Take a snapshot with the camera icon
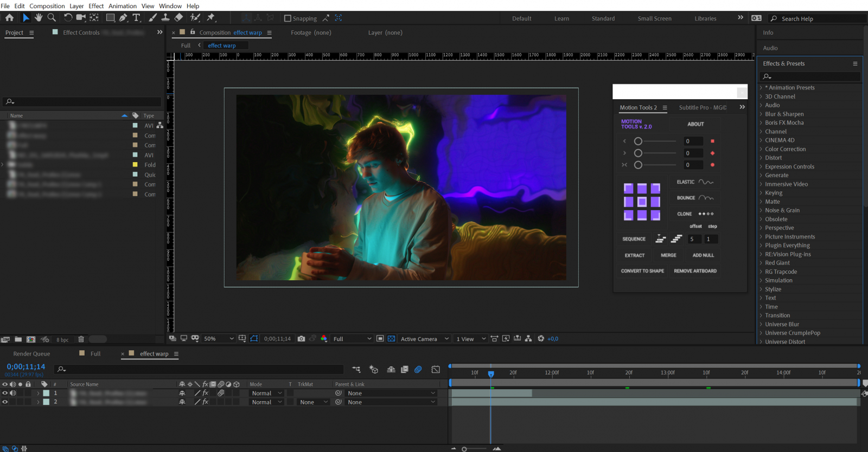Screen dimensions: 868x452 click(x=301, y=339)
